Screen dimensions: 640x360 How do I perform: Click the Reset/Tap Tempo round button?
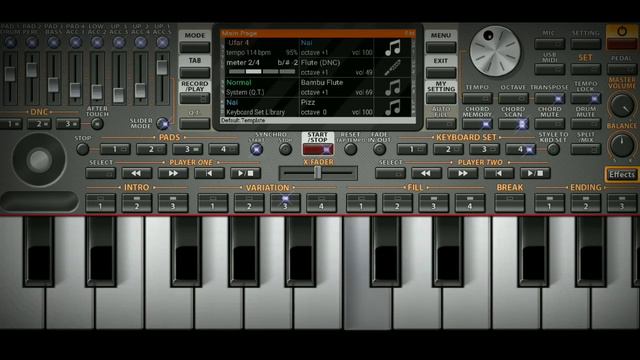coord(350,149)
